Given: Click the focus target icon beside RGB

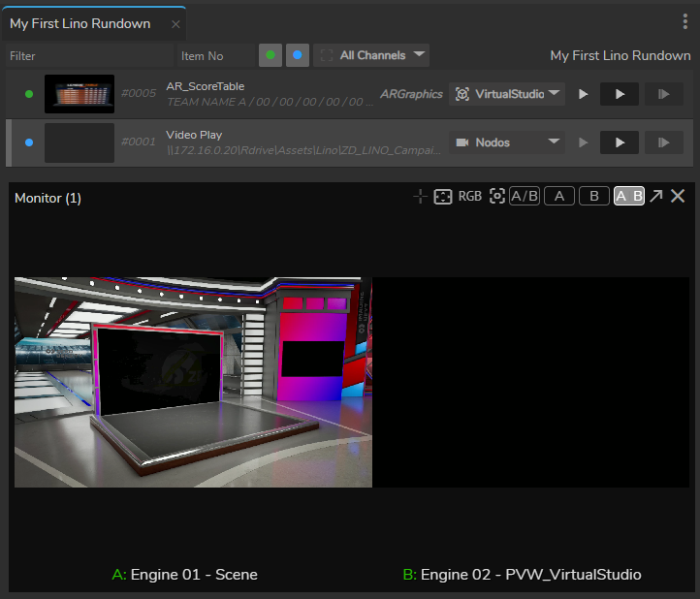Looking at the screenshot, I should (x=496, y=197).
